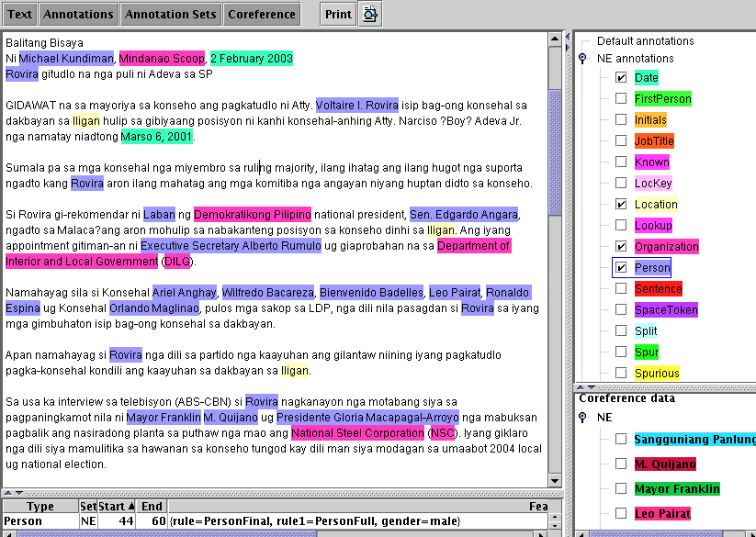Image resolution: width=756 pixels, height=537 pixels.
Task: Click highlighted Presidente Gloria Macapagal-Arroyo
Action: (x=367, y=418)
